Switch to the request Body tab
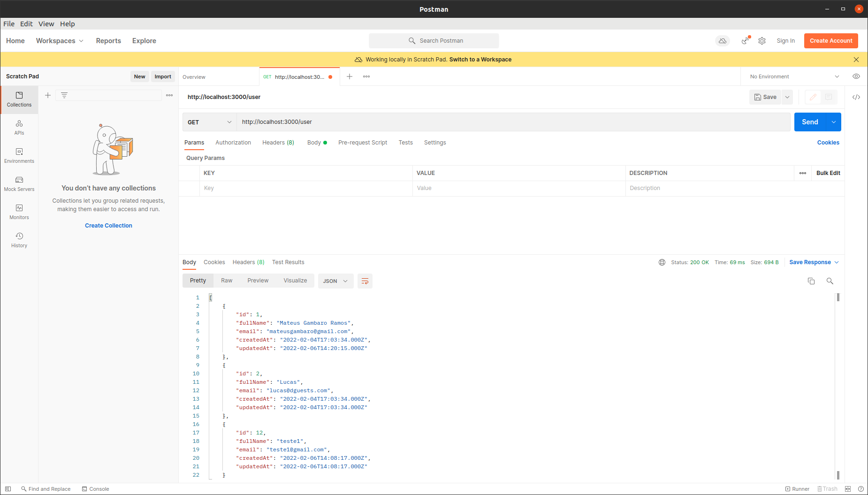 click(317, 143)
